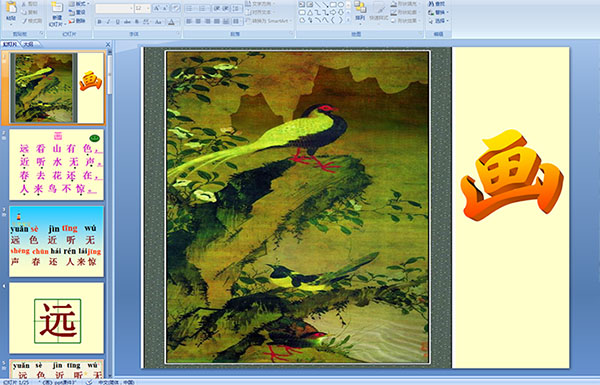Switch to the Slides tab in the pane

pyautogui.click(x=10, y=44)
